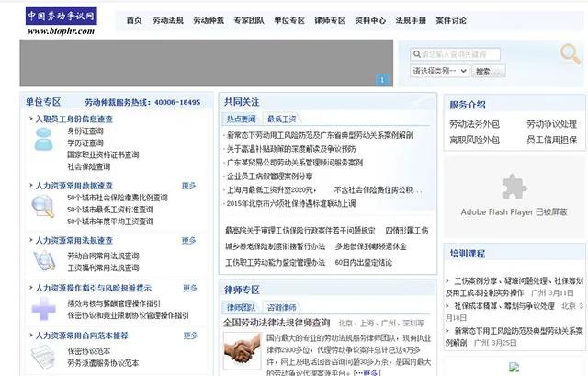
Task: Click 更多 next to 人力资源操作指引
Action: (x=190, y=288)
